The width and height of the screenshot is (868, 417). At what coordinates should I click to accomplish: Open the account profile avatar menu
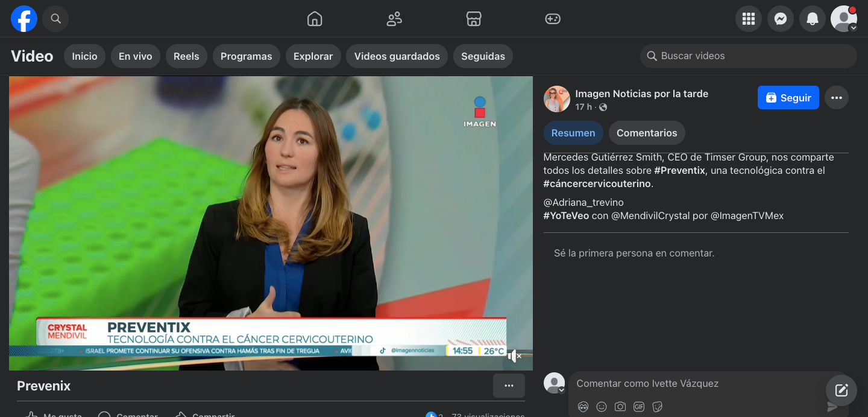844,19
